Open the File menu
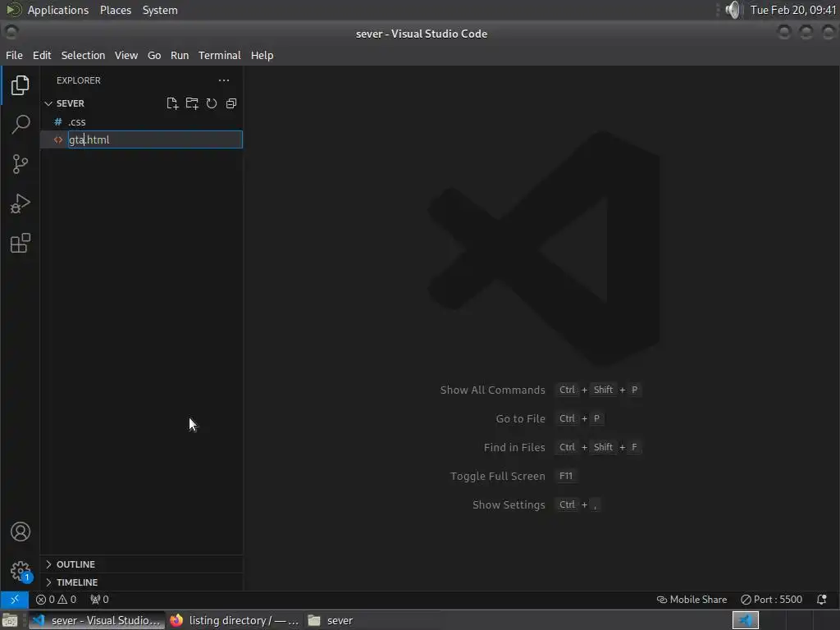This screenshot has width=840, height=630. click(x=14, y=55)
